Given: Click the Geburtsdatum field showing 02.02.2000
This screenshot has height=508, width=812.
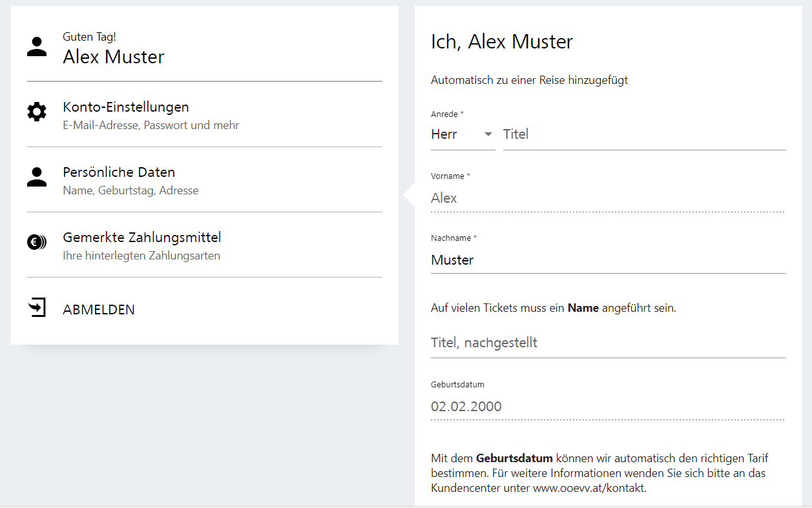Looking at the screenshot, I should [x=607, y=407].
